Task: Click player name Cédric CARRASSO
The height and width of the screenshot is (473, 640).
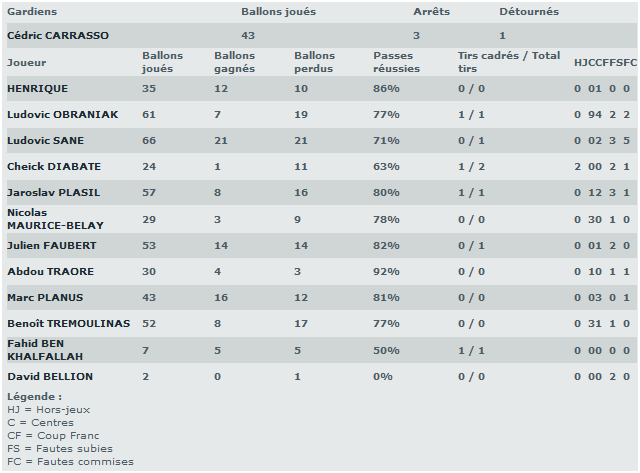Action: [x=58, y=36]
